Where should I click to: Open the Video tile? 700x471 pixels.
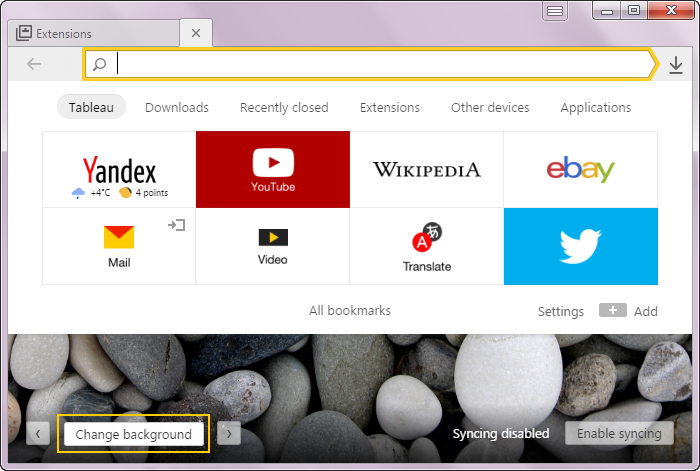pos(273,246)
